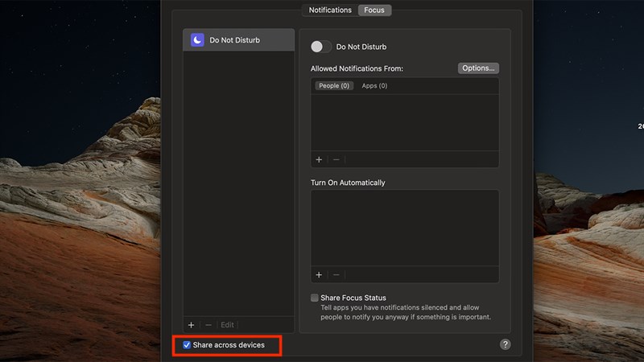
Task: Select the Focus tab
Action: 374,10
